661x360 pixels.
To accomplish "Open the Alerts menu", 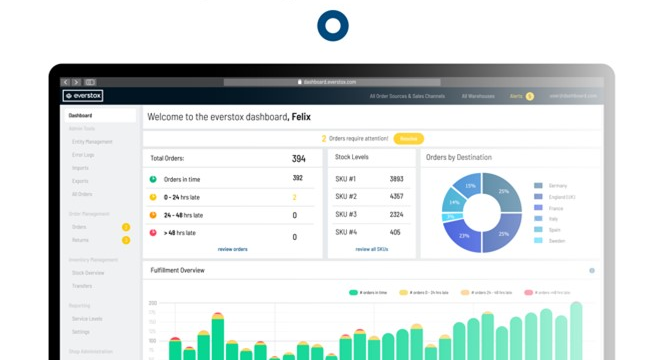I will [516, 97].
